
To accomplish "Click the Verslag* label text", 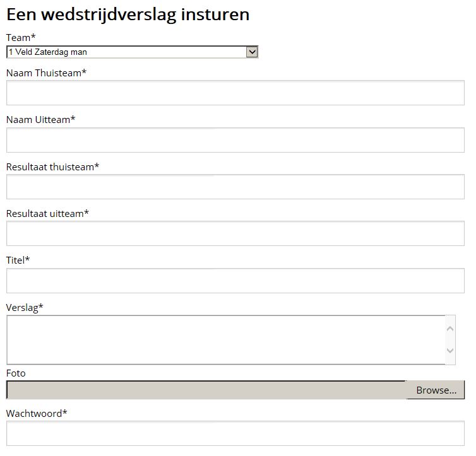I will [25, 307].
